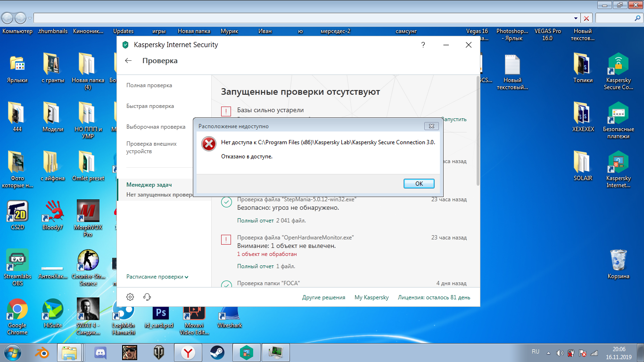Go back using the Kaspersky back arrow
This screenshot has height=362, width=644.
coord(128,61)
